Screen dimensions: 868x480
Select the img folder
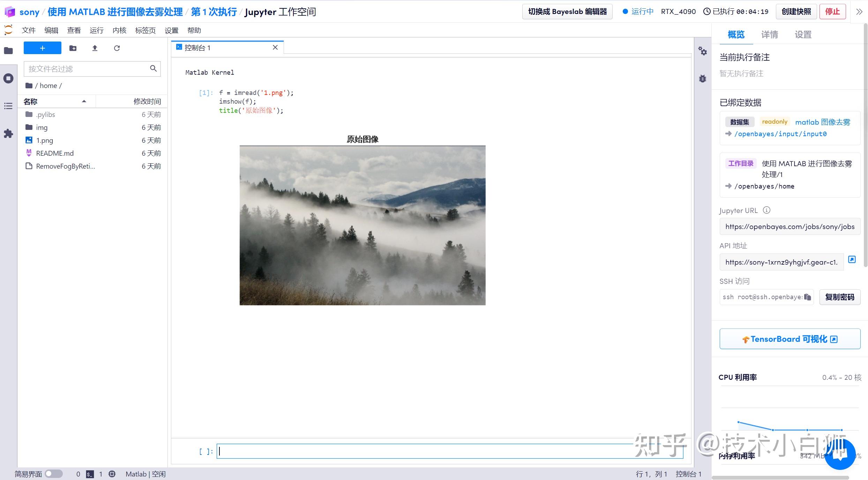93,127
